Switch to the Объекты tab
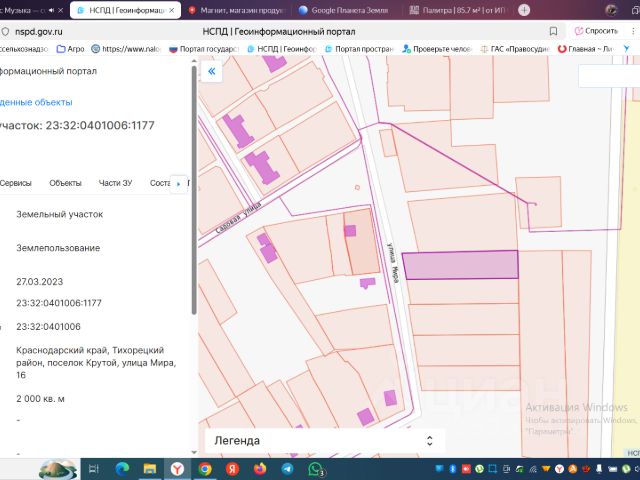Image resolution: width=640 pixels, height=480 pixels. tap(65, 183)
